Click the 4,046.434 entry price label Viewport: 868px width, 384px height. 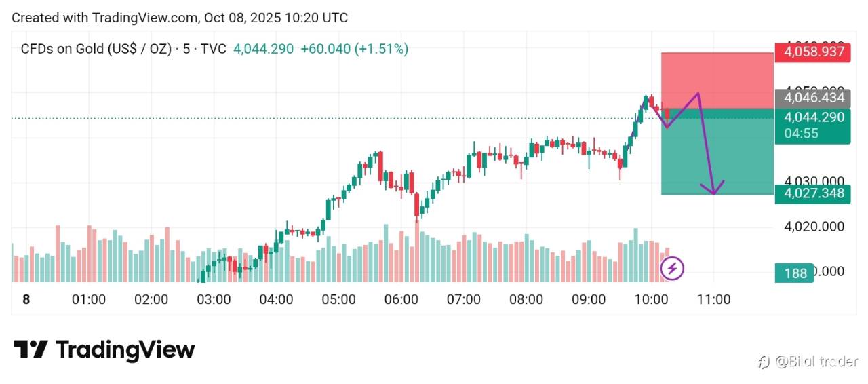point(813,98)
